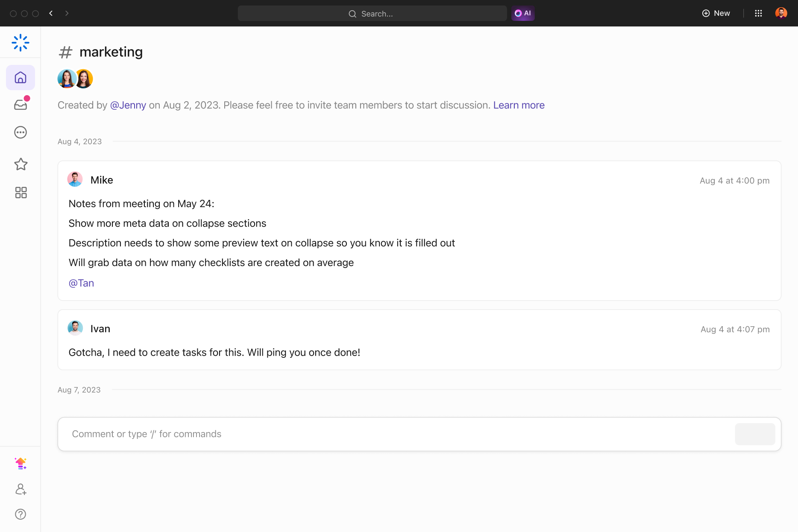798x532 pixels.
Task: Launch the AI assistant button
Action: coord(522,13)
